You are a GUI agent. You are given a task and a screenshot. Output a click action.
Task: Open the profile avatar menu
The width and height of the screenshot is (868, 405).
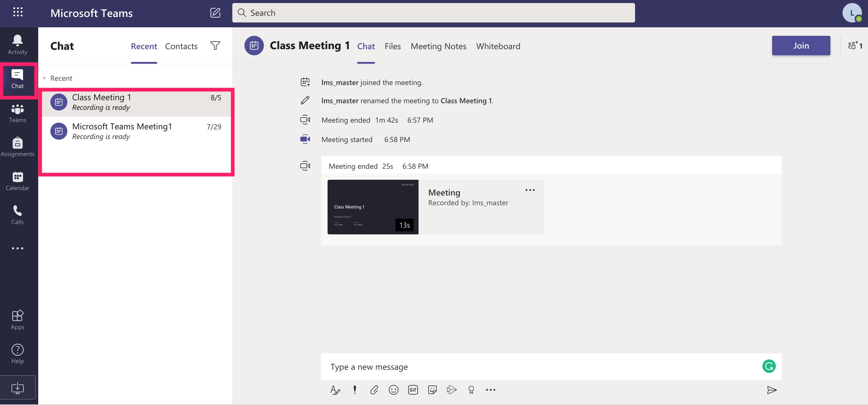click(x=852, y=13)
